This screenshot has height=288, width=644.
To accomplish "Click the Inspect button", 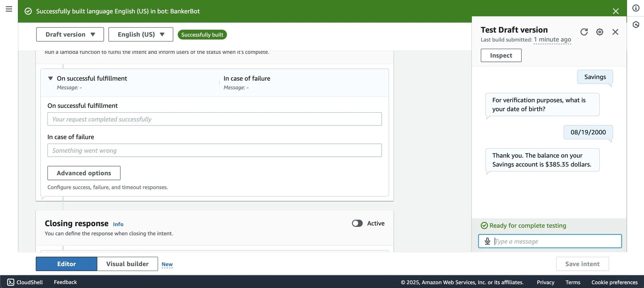I will (x=501, y=55).
